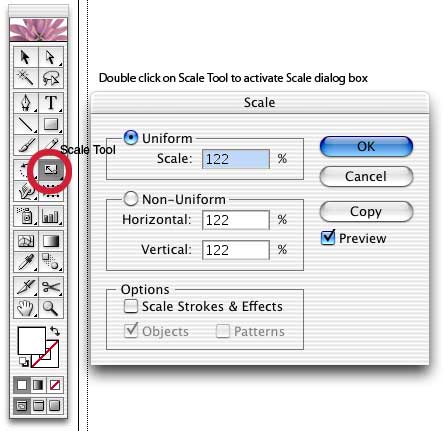Cancel the Scale dialog
Screen dimensions: 443x431
[366, 176]
